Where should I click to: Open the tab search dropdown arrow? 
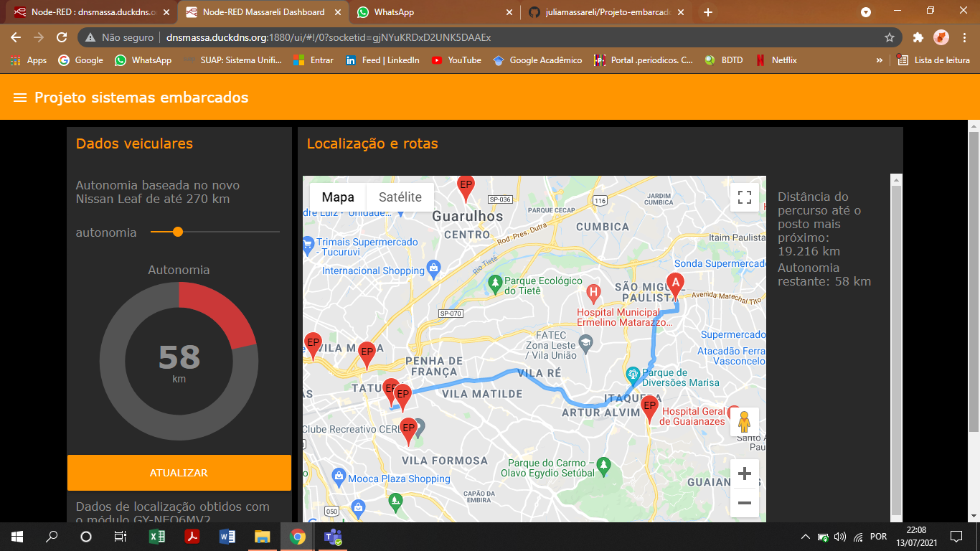pyautogui.click(x=866, y=12)
